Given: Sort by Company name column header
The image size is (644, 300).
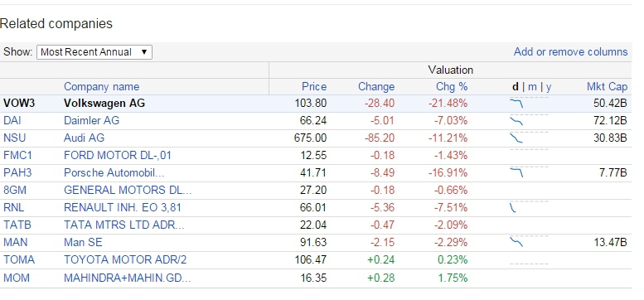Looking at the screenshot, I should pyautogui.click(x=101, y=86).
